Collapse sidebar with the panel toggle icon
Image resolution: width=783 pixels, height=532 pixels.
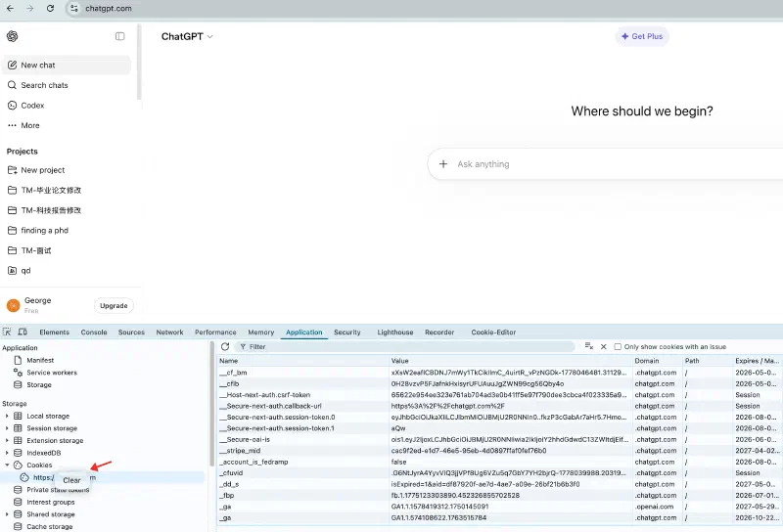(119, 36)
